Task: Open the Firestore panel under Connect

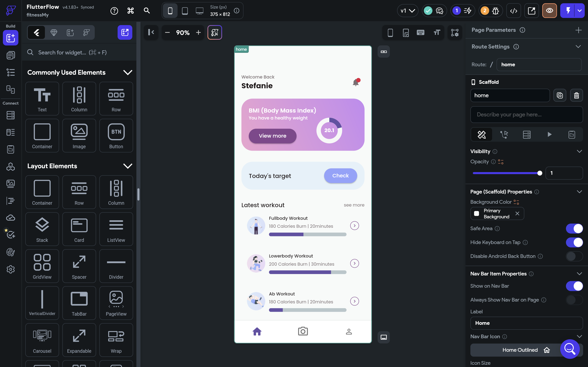Action: (10, 115)
